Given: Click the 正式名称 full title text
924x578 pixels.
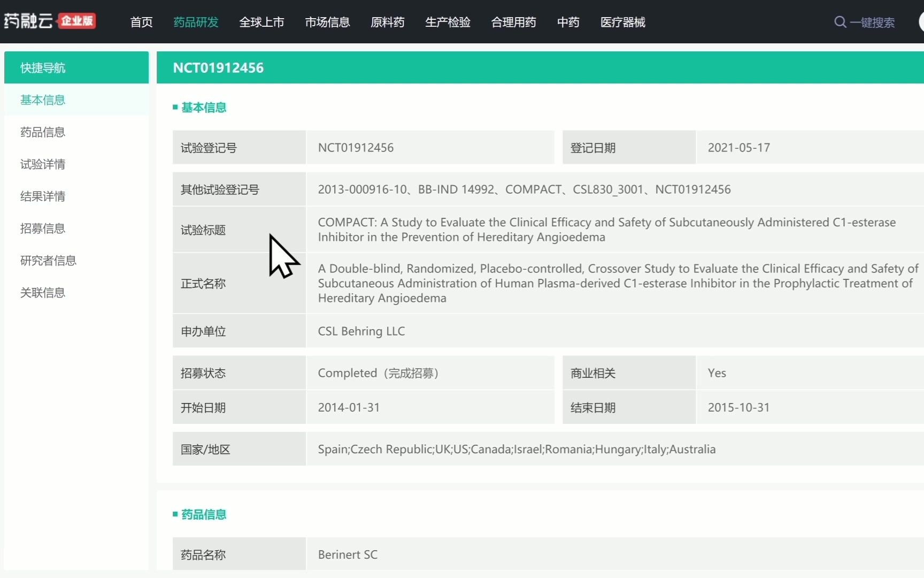Looking at the screenshot, I should [x=618, y=283].
